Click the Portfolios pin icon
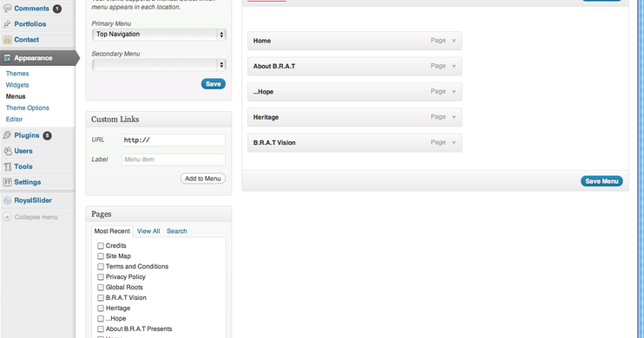 [x=8, y=23]
